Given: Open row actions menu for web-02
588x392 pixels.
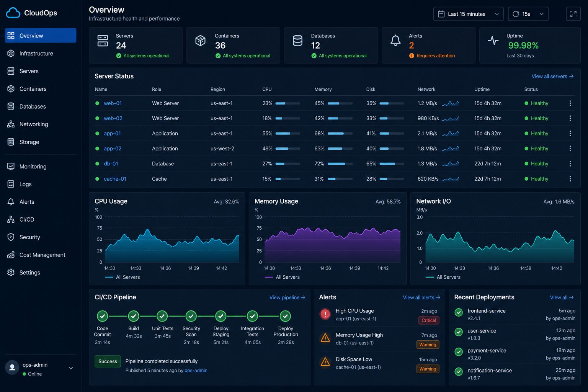Looking at the screenshot, I should [570, 118].
